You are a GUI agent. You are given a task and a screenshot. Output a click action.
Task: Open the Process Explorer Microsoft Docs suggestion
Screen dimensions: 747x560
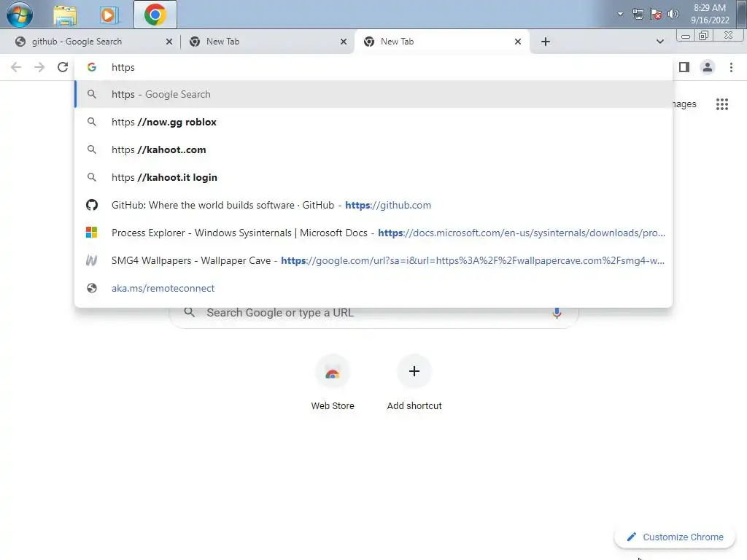373,233
